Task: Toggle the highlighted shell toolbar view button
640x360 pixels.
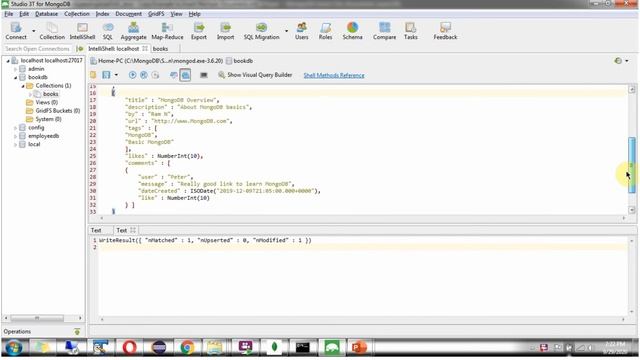Action: [185, 75]
